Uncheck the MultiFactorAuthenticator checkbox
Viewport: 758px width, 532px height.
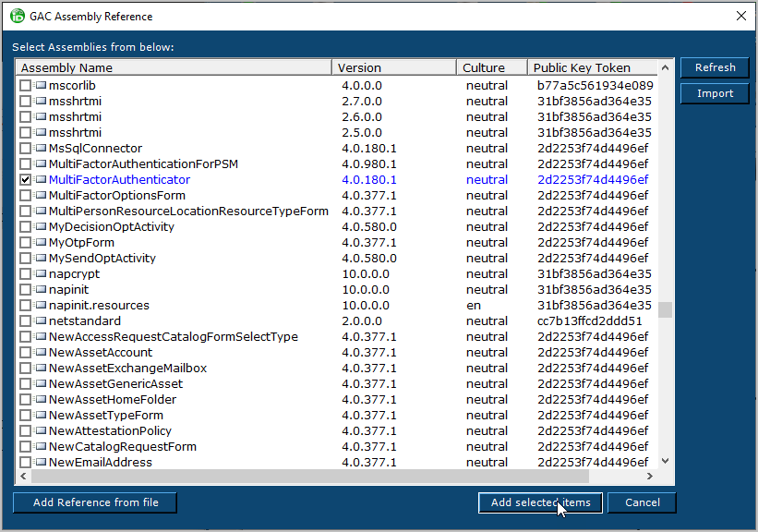pos(26,180)
